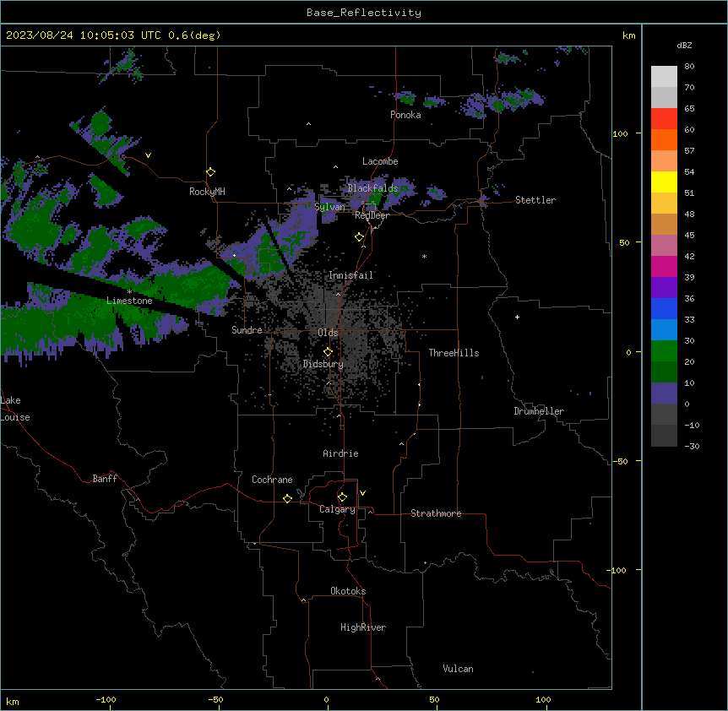
Task: Click the Ponoka city label
Action: point(405,115)
